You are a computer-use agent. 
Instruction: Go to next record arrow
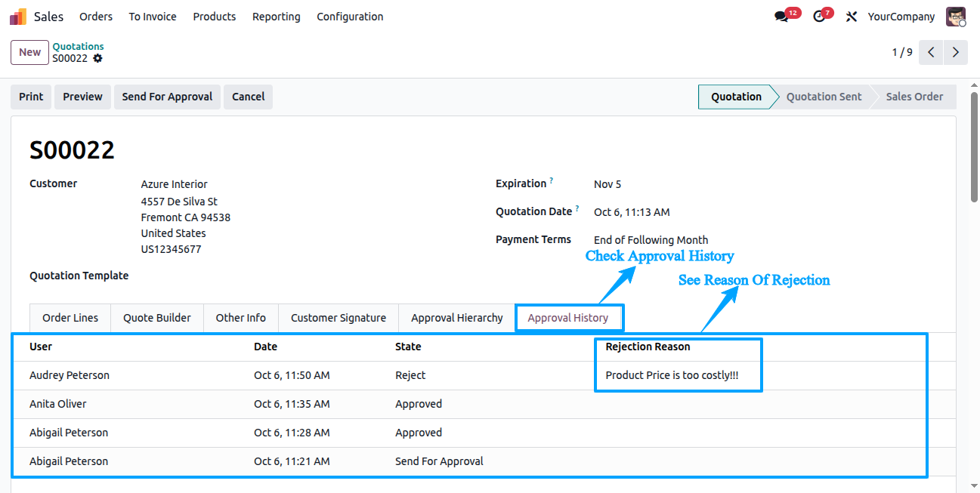pyautogui.click(x=956, y=52)
